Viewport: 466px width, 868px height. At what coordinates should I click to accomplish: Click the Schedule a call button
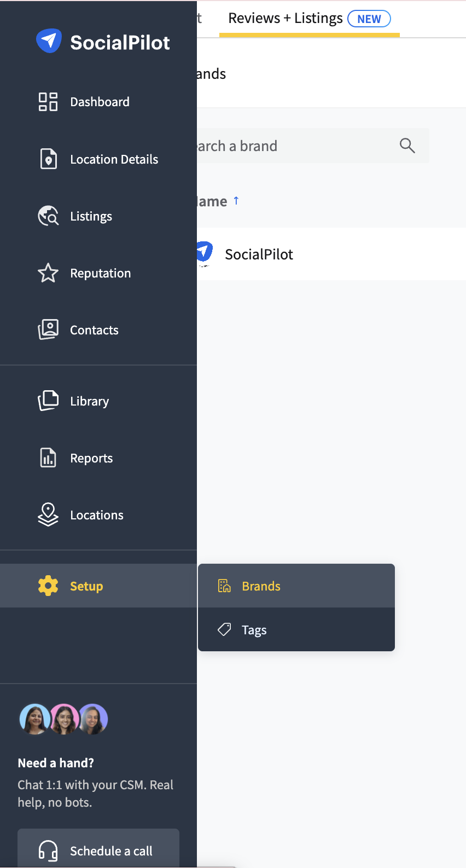98,848
